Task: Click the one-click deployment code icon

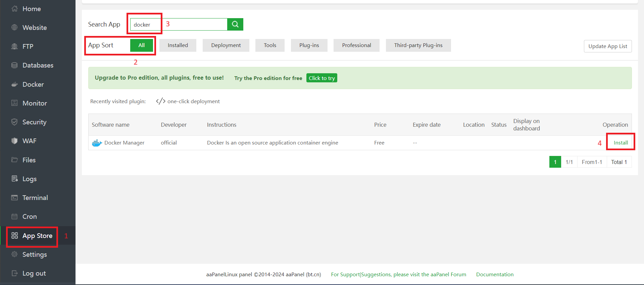Action: (160, 101)
